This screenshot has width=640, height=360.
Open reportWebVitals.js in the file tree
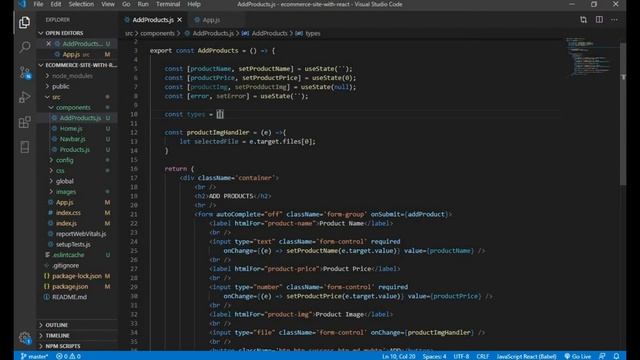(81, 234)
